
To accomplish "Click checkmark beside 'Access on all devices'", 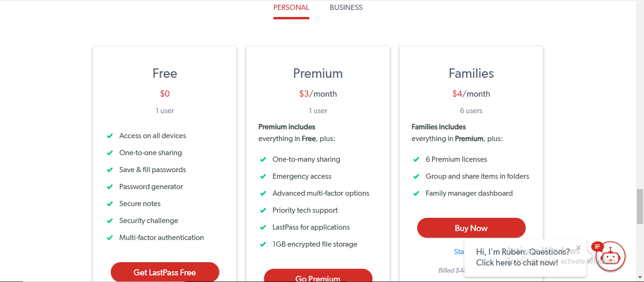I will (110, 136).
